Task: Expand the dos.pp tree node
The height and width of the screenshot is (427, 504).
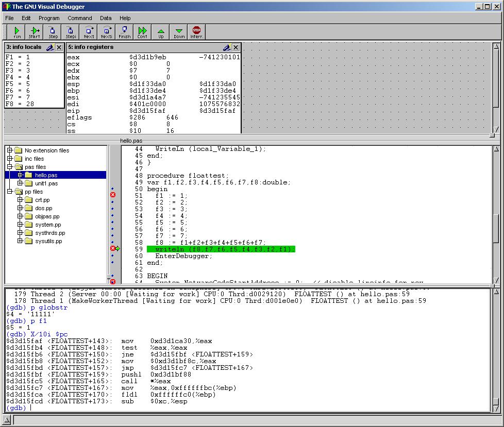Action: pos(20,208)
